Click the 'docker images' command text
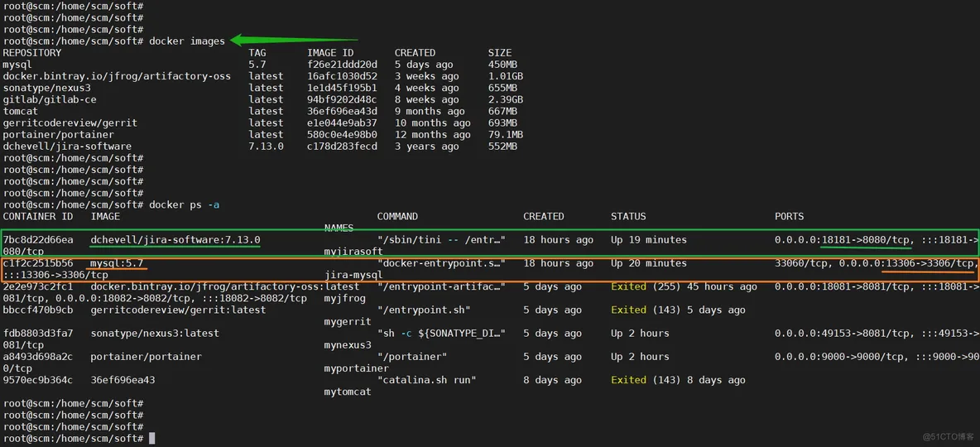Screen dimensions: 980x447 187,41
